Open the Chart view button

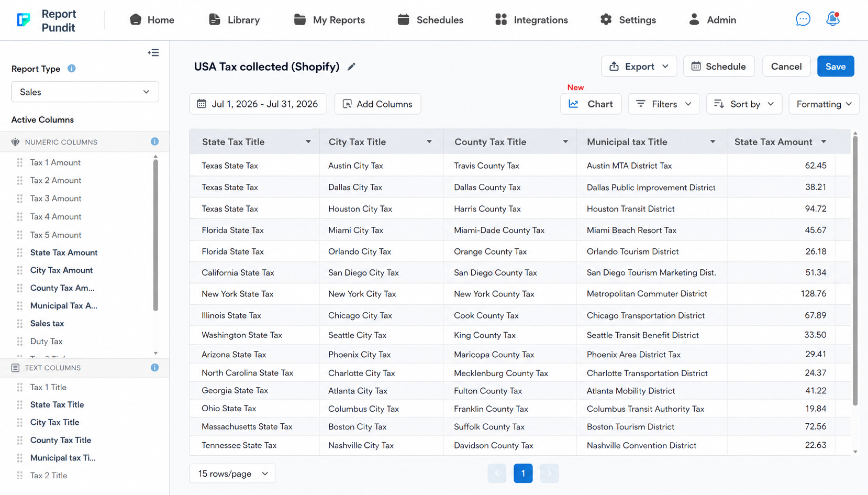click(x=591, y=104)
